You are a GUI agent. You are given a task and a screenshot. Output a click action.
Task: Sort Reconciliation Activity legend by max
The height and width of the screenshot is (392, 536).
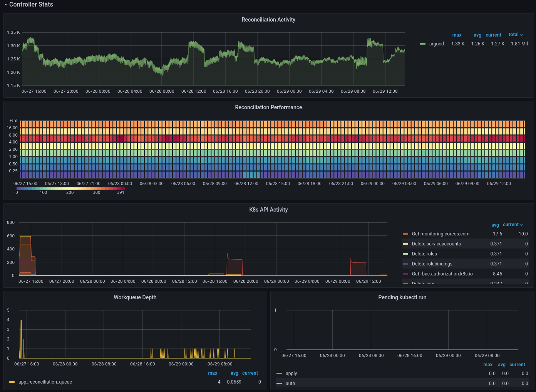(457, 35)
